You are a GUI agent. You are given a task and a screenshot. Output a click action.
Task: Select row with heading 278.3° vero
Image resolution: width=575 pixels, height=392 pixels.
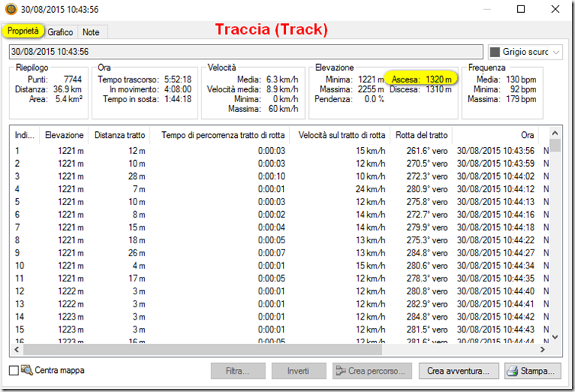click(x=280, y=278)
